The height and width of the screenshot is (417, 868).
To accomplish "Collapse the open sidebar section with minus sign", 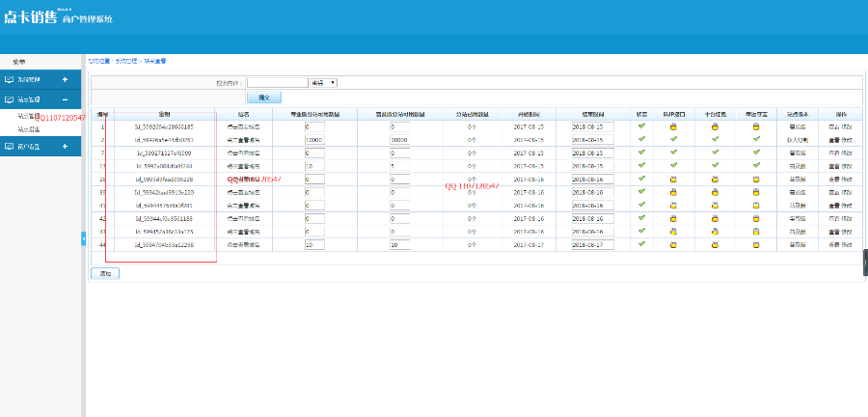I will click(65, 99).
